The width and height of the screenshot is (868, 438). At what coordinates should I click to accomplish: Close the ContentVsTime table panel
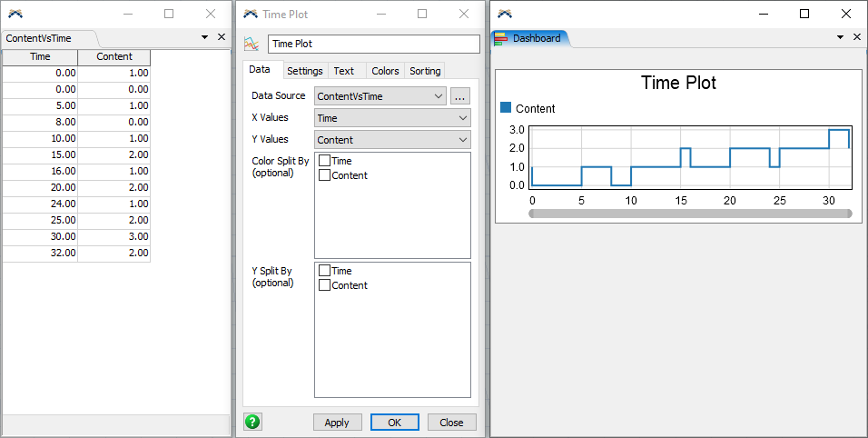(222, 37)
